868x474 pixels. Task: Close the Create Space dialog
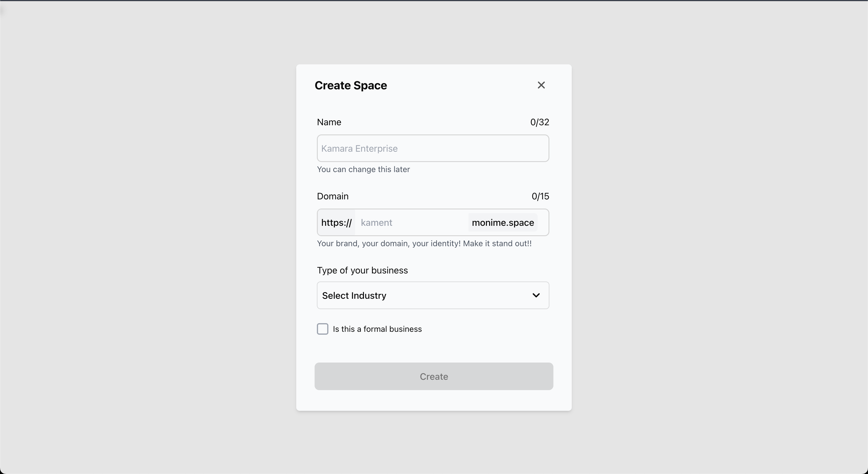pyautogui.click(x=541, y=85)
